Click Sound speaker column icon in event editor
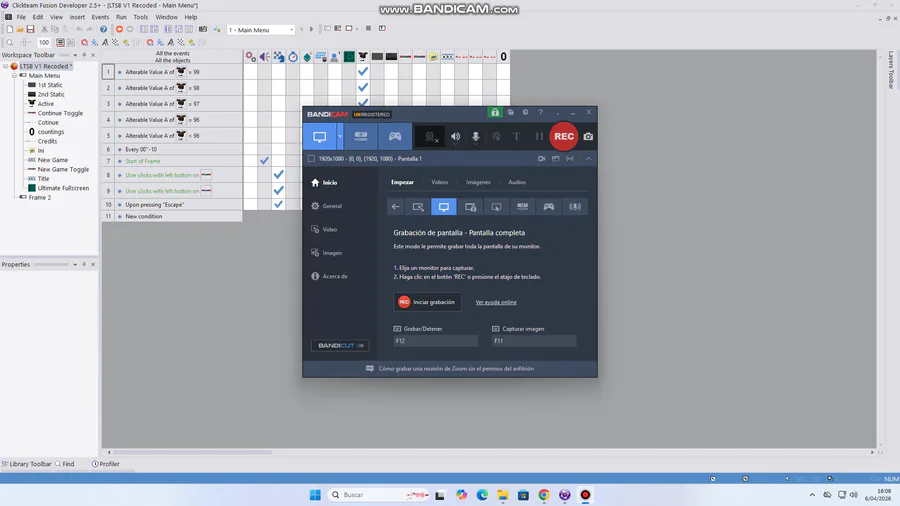 265,57
